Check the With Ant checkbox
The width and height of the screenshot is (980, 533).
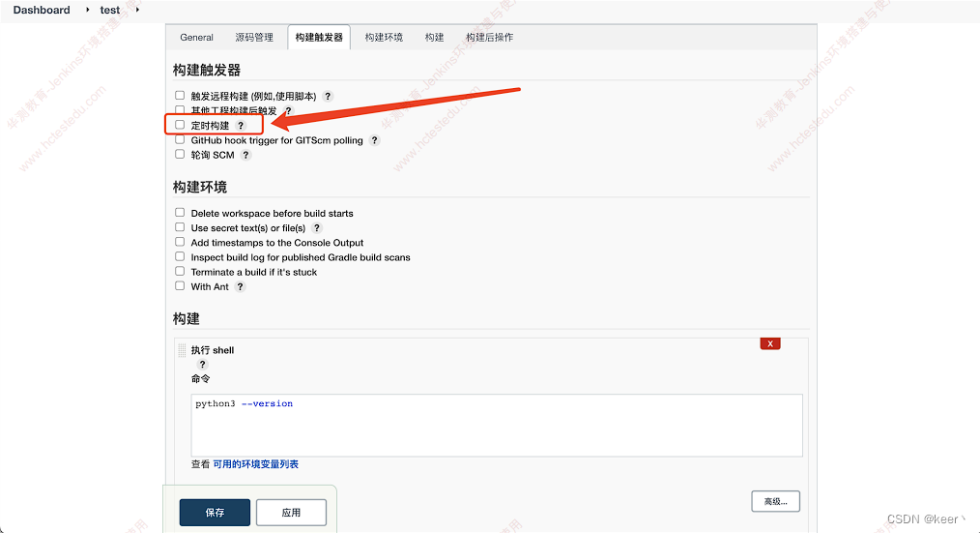(180, 286)
